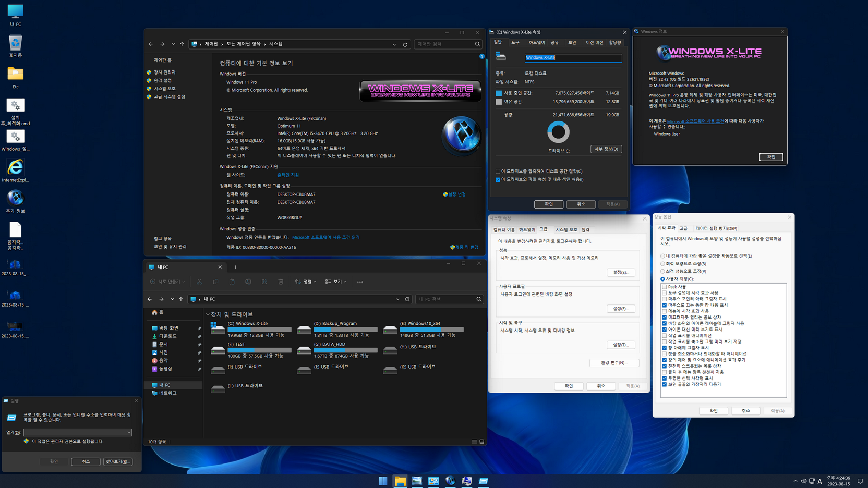Click the (F:) TEST drive usage bar

[x=259, y=350]
